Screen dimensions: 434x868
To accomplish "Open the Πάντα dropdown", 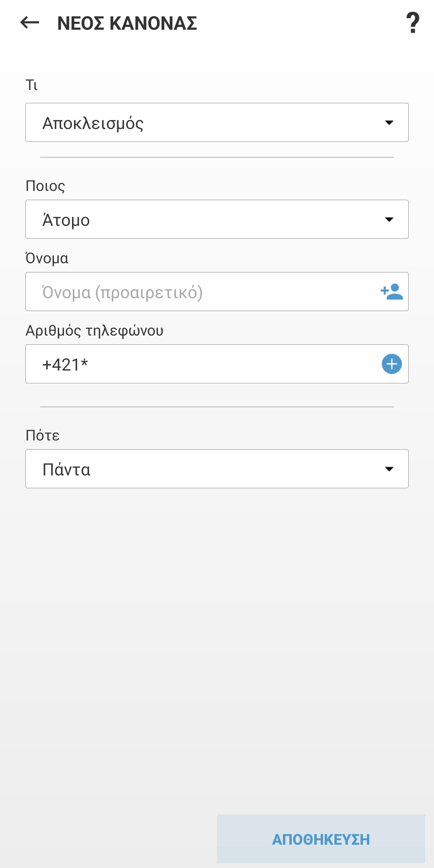I will click(x=201, y=469).
